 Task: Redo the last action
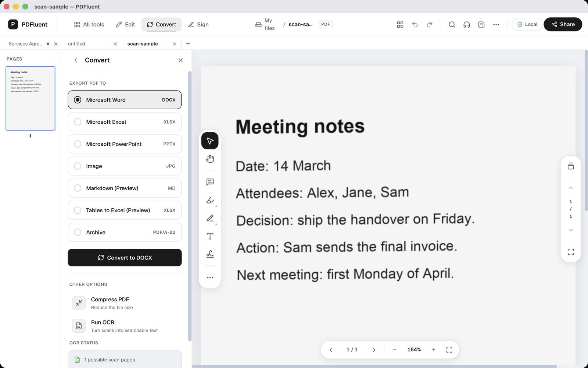[430, 24]
